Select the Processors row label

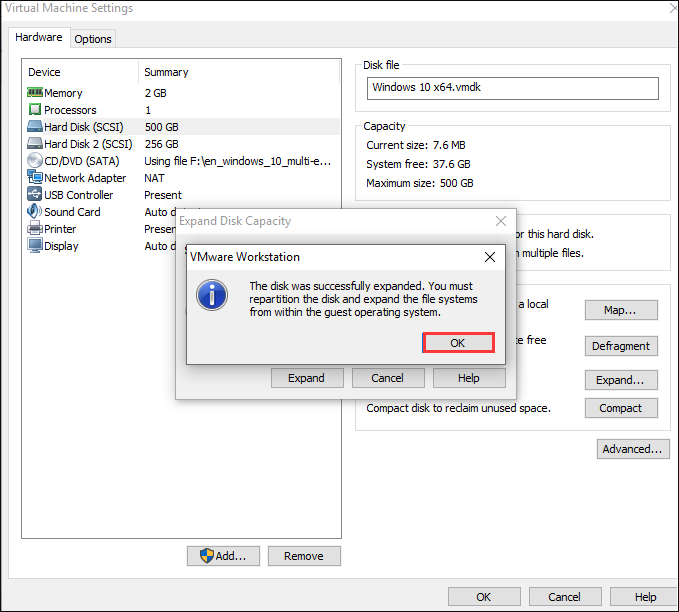(70, 110)
